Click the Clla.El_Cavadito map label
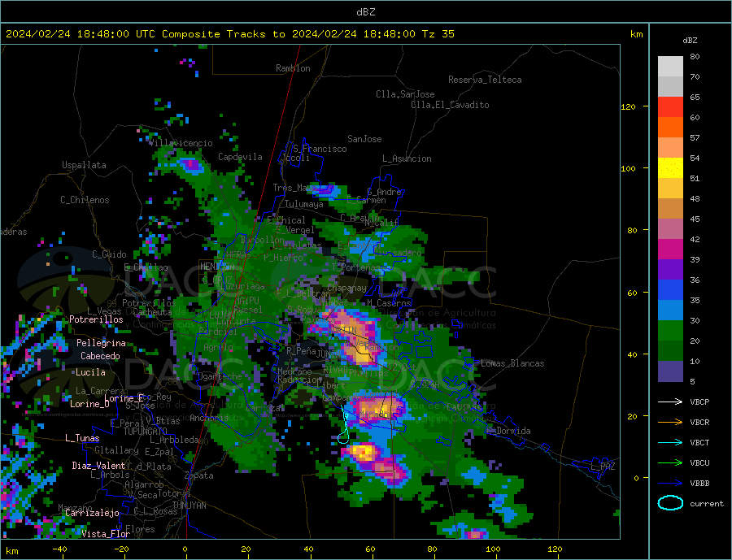 point(450,105)
